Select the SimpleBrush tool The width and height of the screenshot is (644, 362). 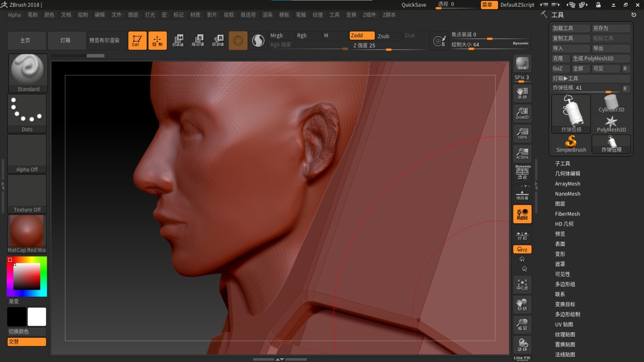pos(571,144)
